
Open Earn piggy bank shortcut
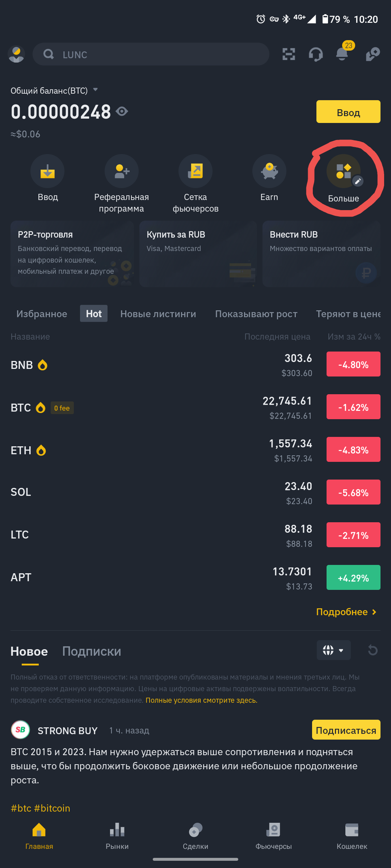(269, 171)
